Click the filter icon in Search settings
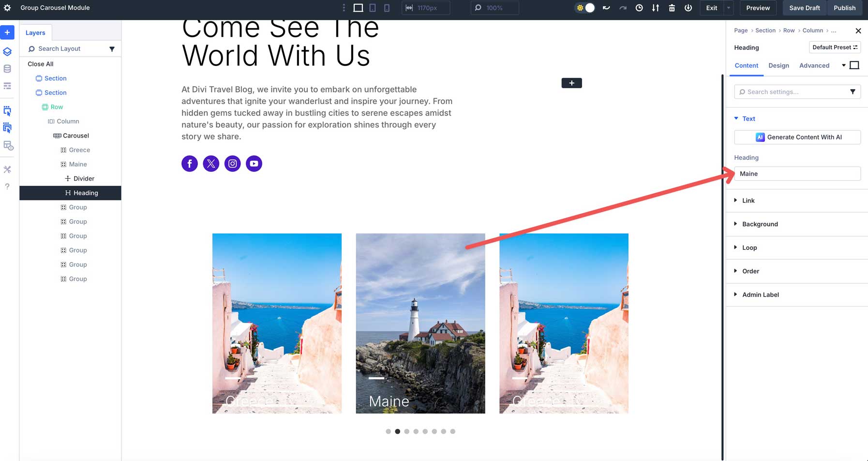 [853, 92]
